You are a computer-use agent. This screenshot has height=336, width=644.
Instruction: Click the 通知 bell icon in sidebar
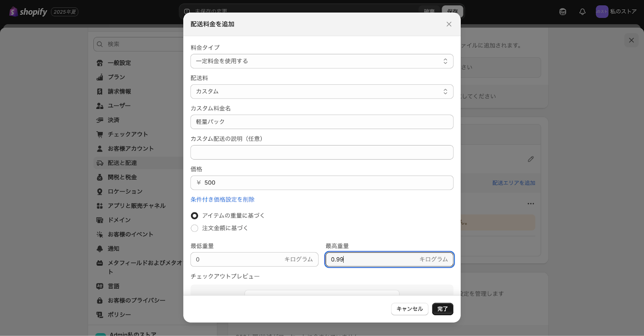pos(100,249)
